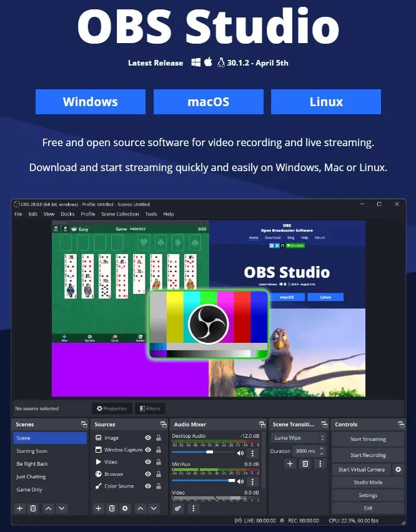Screen dimensions: 416x532
Task: Change transition Duration stepper value
Action: click(x=322, y=451)
